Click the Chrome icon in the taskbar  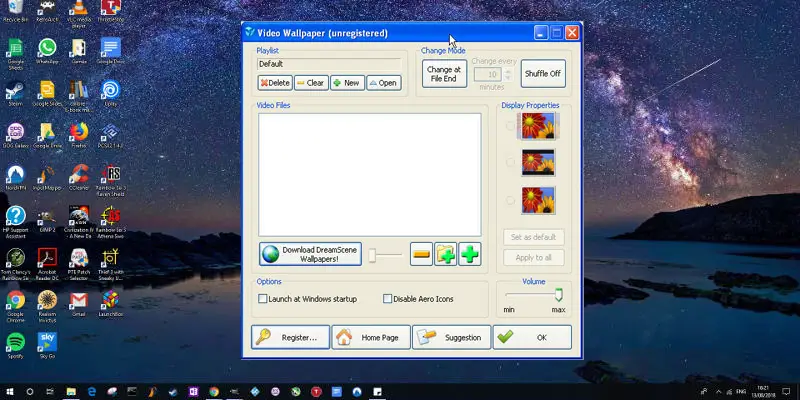pos(214,392)
